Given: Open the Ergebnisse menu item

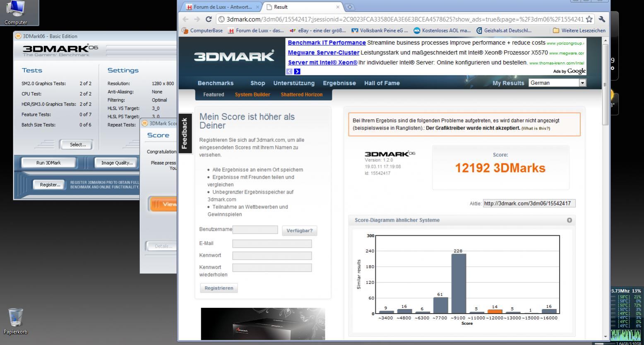Looking at the screenshot, I should (339, 83).
